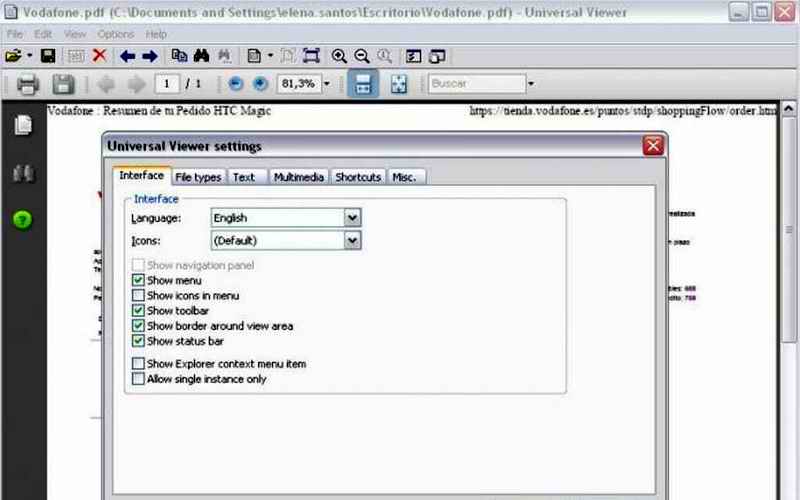Click the blue back arrow icon
Screen dimensions: 800x500
[127, 56]
